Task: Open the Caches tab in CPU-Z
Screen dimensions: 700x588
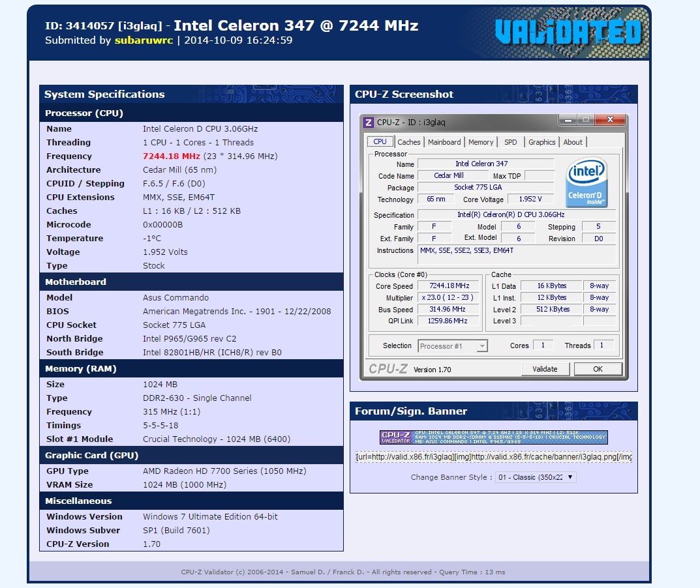Action: [409, 142]
